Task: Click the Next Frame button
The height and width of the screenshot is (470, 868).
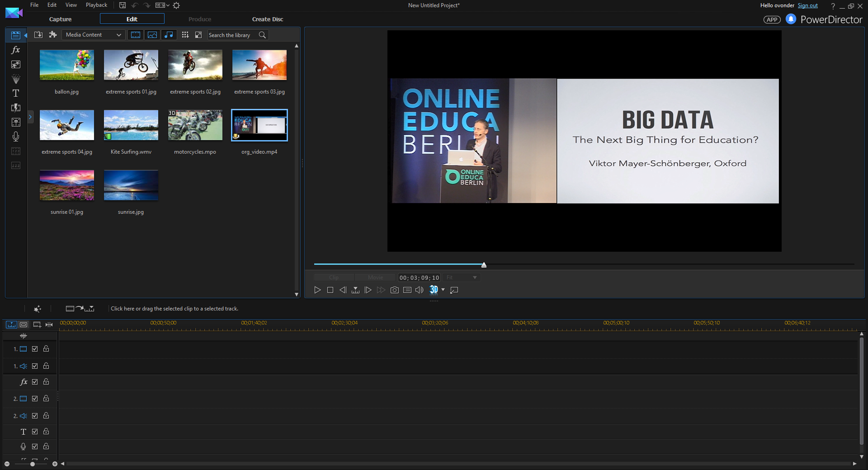Action: (368, 290)
